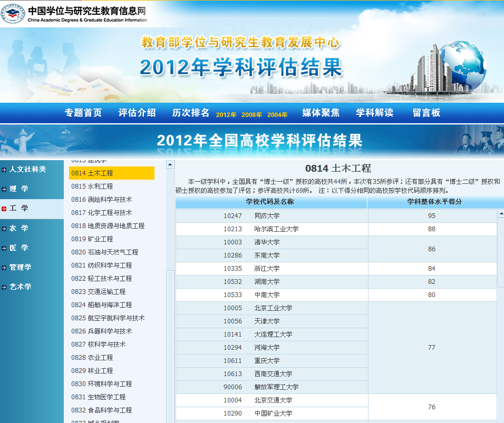Select 工 学 category
504x423 pixels.
(x=19, y=208)
